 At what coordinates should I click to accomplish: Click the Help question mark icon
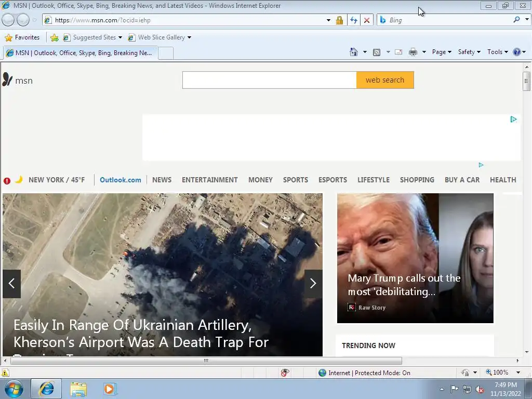[517, 52]
